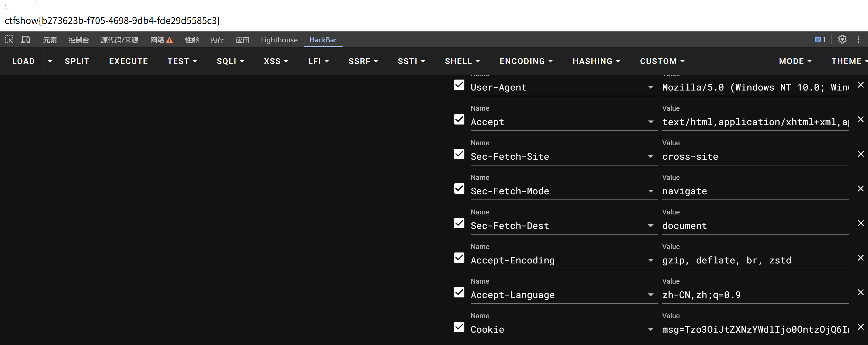Open DevTools three-dot customize menu
The width and height of the screenshot is (868, 345).
pyautogui.click(x=858, y=39)
